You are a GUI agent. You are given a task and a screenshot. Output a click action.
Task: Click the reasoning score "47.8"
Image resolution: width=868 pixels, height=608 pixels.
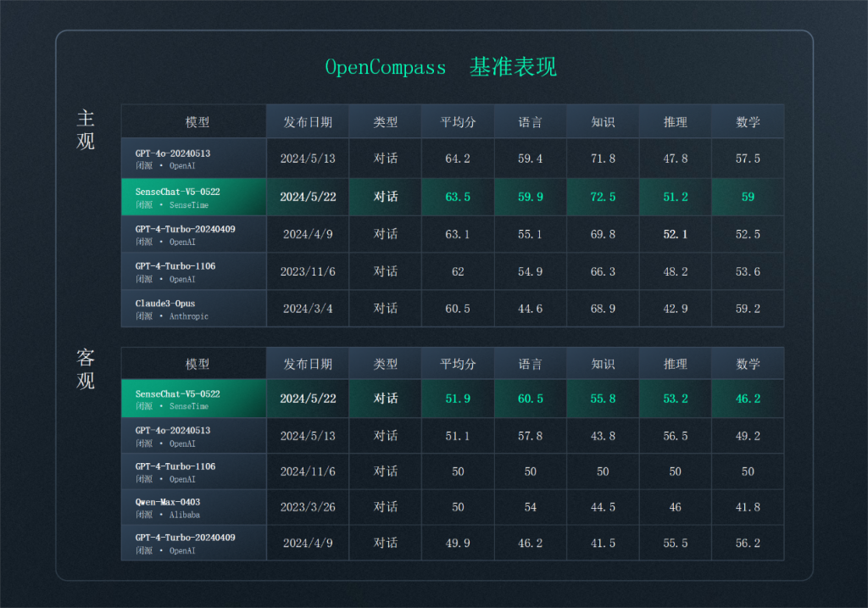click(676, 159)
